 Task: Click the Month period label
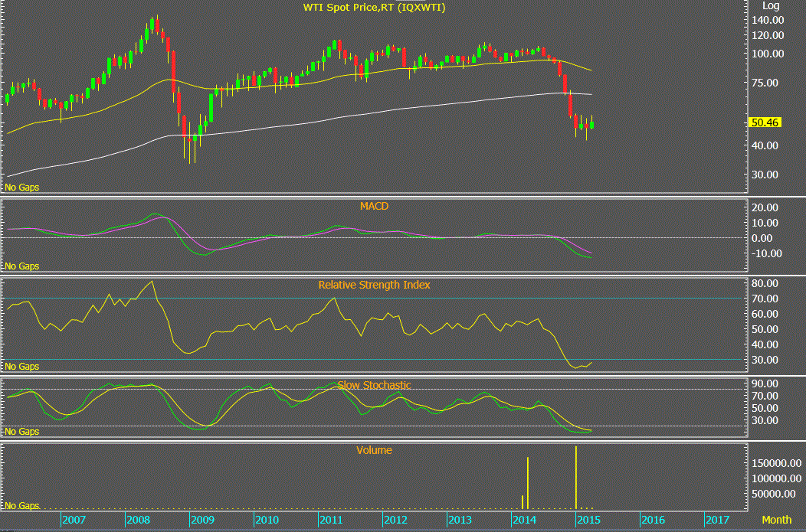777,520
